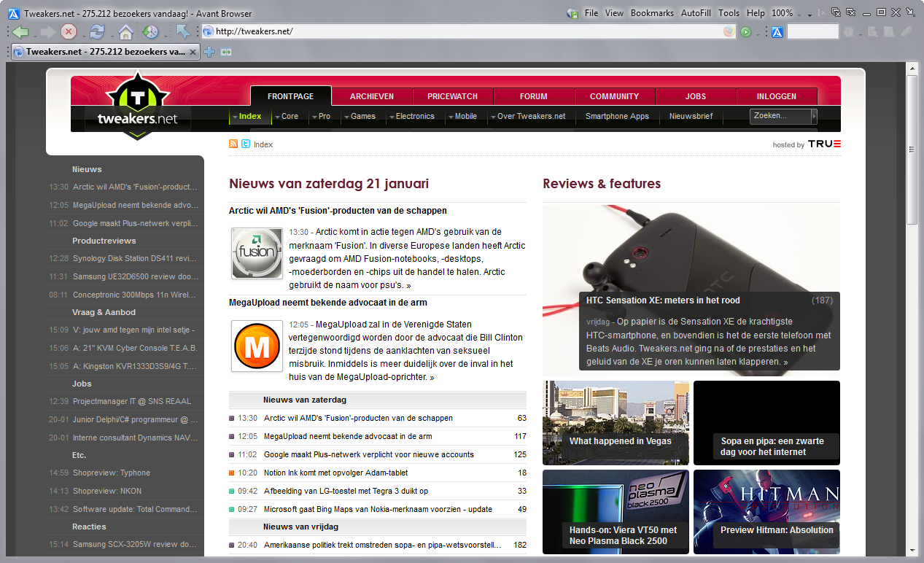Stop loading with the red X button

tap(69, 31)
